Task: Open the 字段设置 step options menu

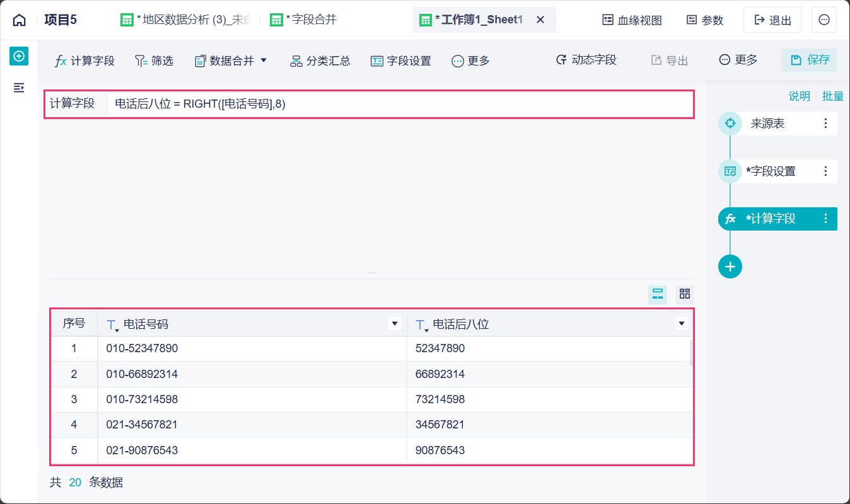Action: (826, 171)
